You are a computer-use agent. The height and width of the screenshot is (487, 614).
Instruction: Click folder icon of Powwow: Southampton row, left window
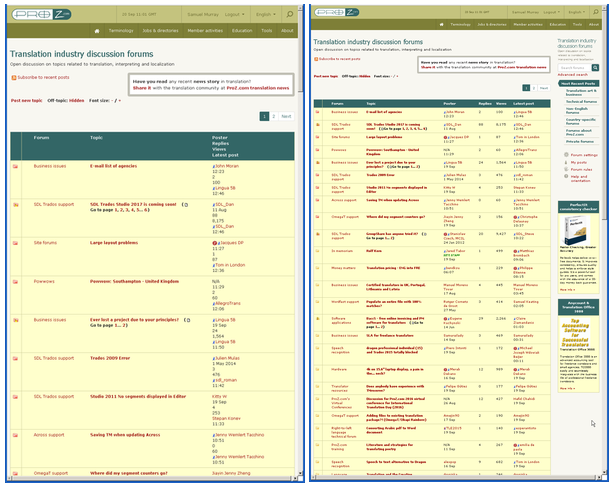coord(16,282)
